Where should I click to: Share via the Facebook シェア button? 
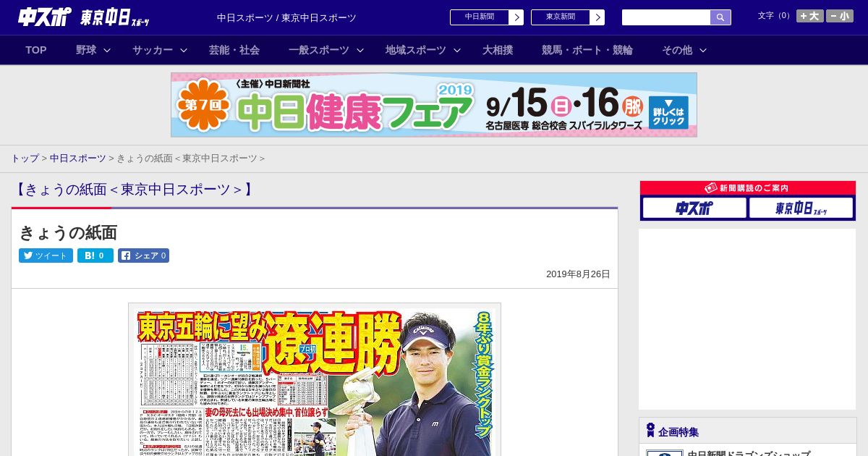tap(144, 256)
